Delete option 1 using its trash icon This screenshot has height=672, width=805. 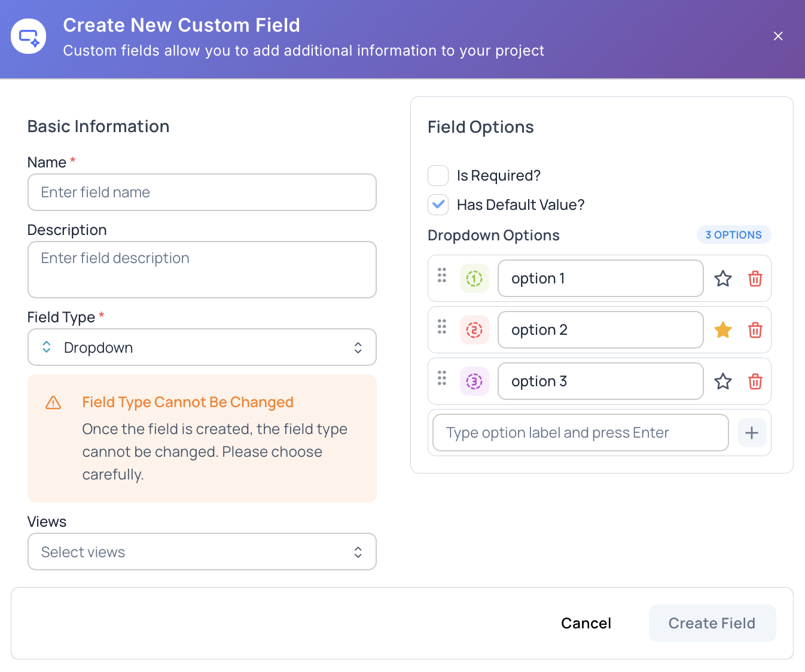pos(755,279)
